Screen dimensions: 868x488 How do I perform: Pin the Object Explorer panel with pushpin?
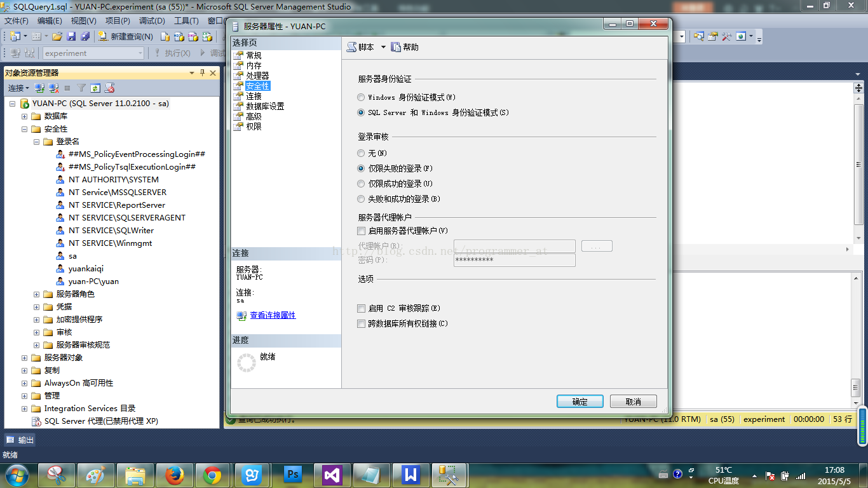203,73
